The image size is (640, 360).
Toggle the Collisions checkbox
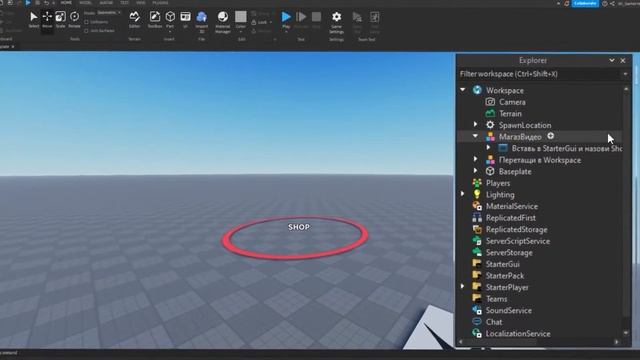pyautogui.click(x=86, y=22)
